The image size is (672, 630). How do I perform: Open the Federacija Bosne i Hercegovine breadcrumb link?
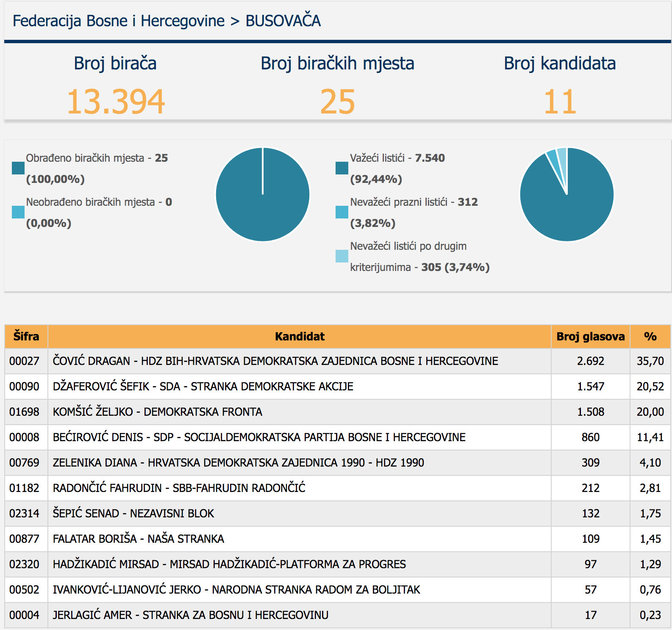(x=119, y=21)
